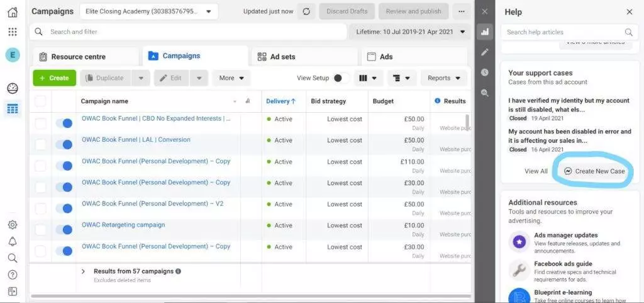Switch to the Resource centre tab
This screenshot has height=303, width=644.
tap(86, 57)
